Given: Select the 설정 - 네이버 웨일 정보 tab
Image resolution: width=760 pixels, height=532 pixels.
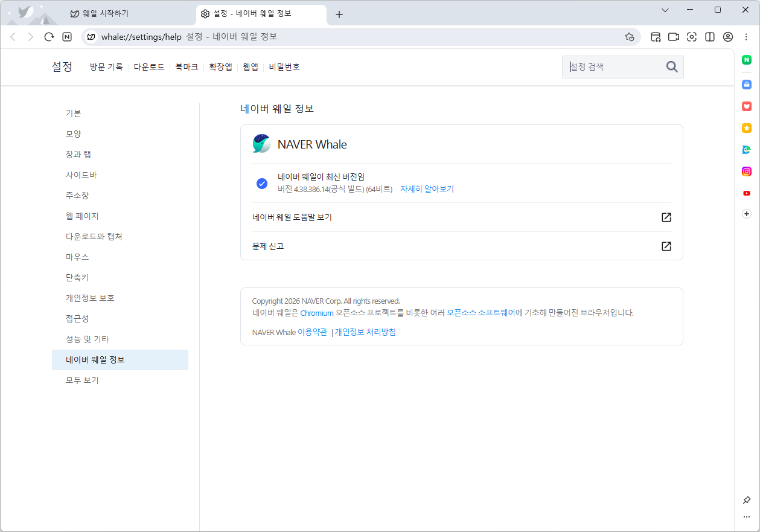Looking at the screenshot, I should [x=261, y=13].
